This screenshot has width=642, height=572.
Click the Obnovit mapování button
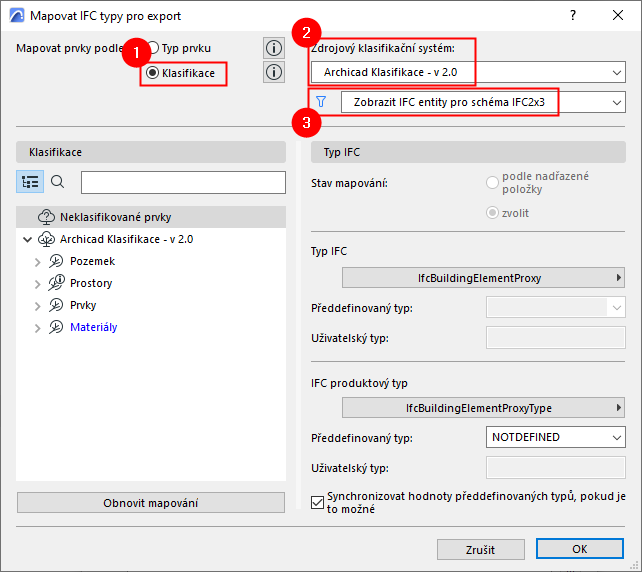[x=151, y=503]
